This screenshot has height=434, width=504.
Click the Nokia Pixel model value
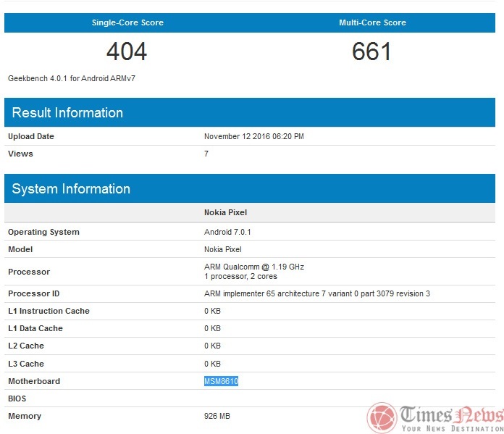[223, 249]
